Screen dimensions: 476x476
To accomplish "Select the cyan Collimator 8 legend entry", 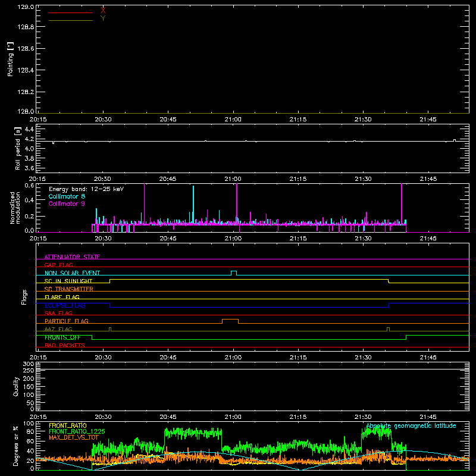I will pyautogui.click(x=67, y=196).
